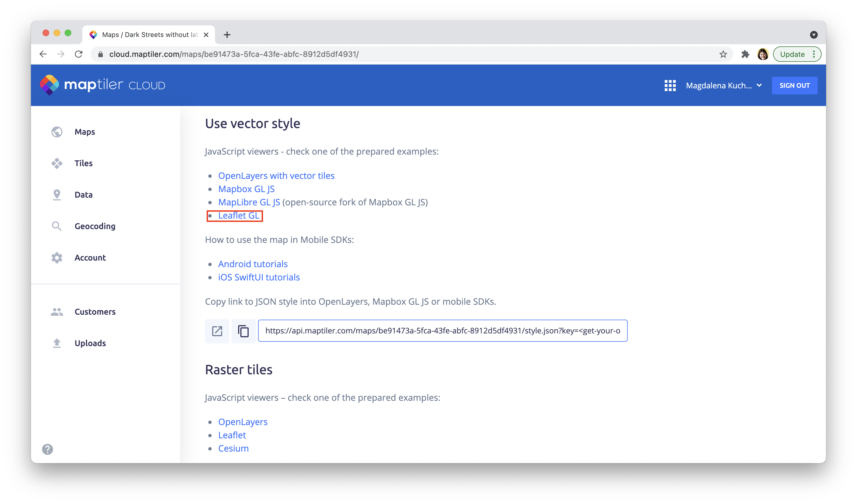Image resolution: width=857 pixels, height=504 pixels.
Task: Expand the tab search arrow
Action: [x=813, y=35]
